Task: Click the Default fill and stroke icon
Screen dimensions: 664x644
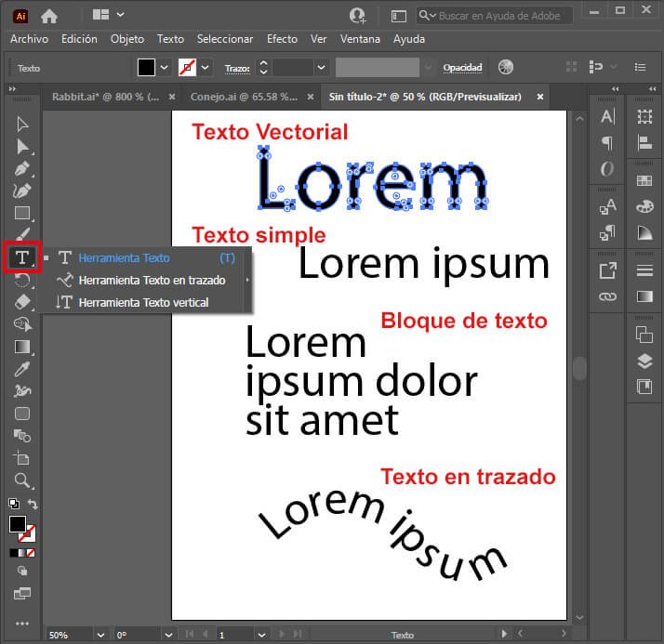Action: [x=14, y=504]
